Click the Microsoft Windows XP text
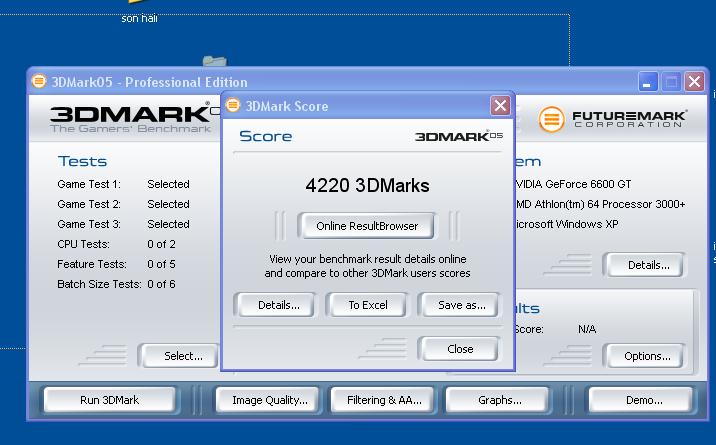 point(567,224)
